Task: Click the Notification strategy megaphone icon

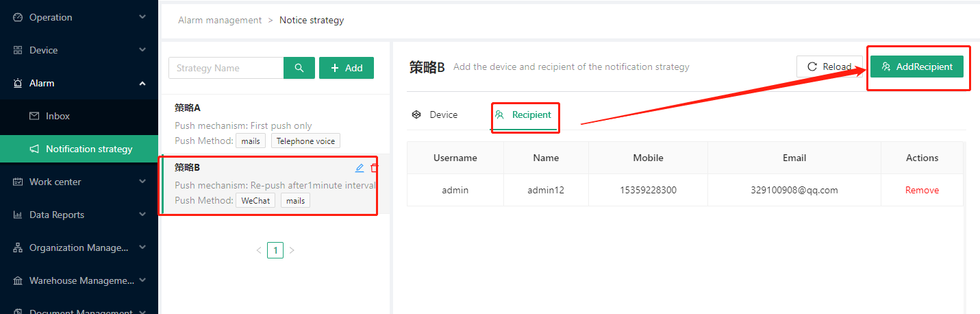Action: (34, 149)
